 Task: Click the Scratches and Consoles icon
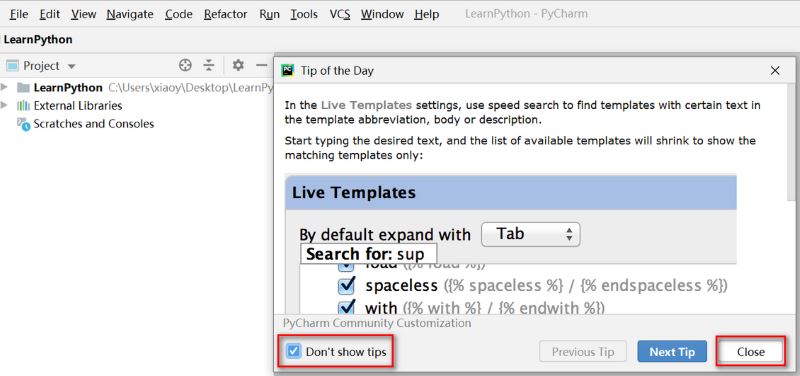point(23,124)
